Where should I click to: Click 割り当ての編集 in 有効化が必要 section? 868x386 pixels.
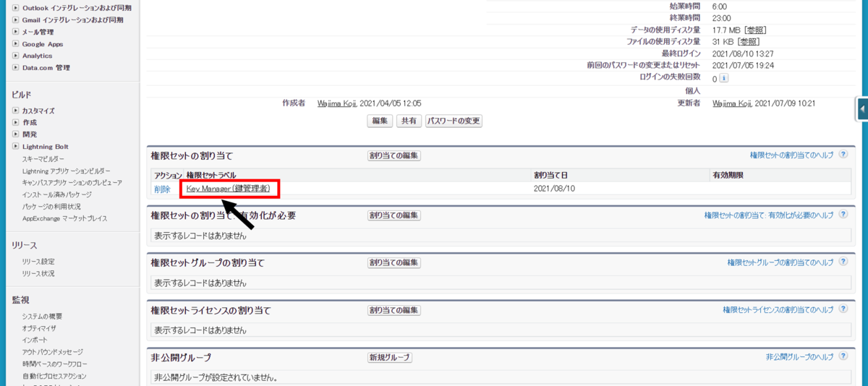pos(394,215)
